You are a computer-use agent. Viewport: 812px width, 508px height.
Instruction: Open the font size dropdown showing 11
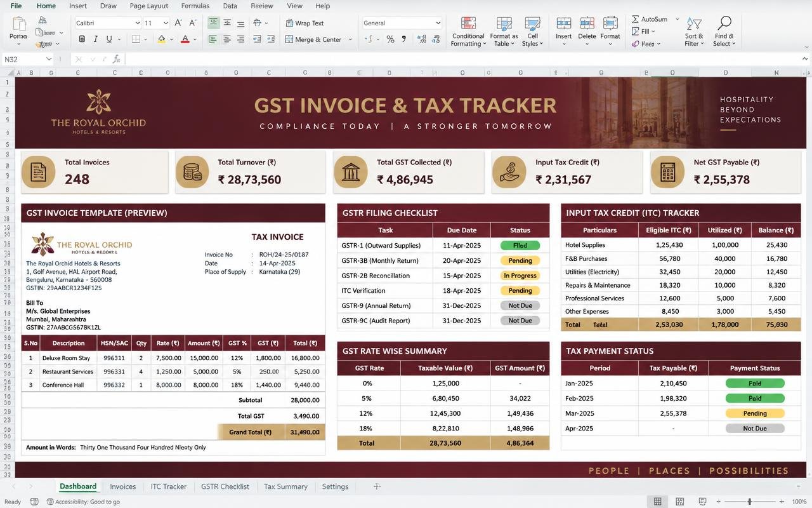tap(166, 23)
